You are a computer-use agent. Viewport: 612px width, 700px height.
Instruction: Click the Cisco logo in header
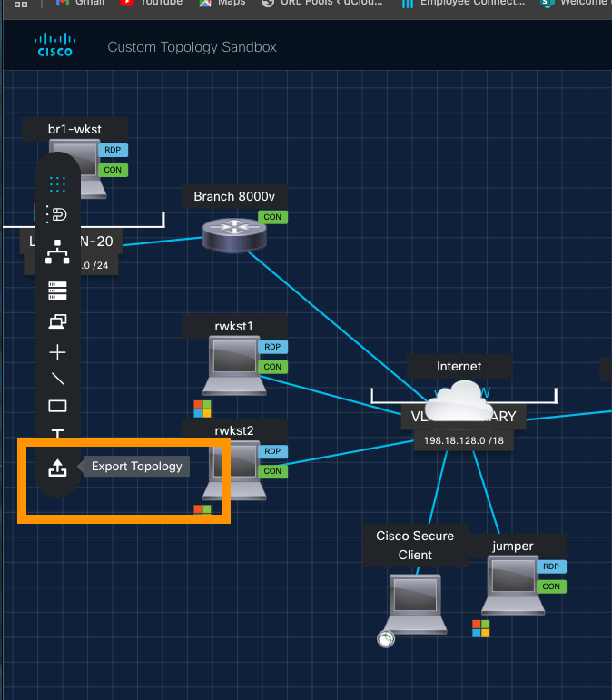[54, 45]
